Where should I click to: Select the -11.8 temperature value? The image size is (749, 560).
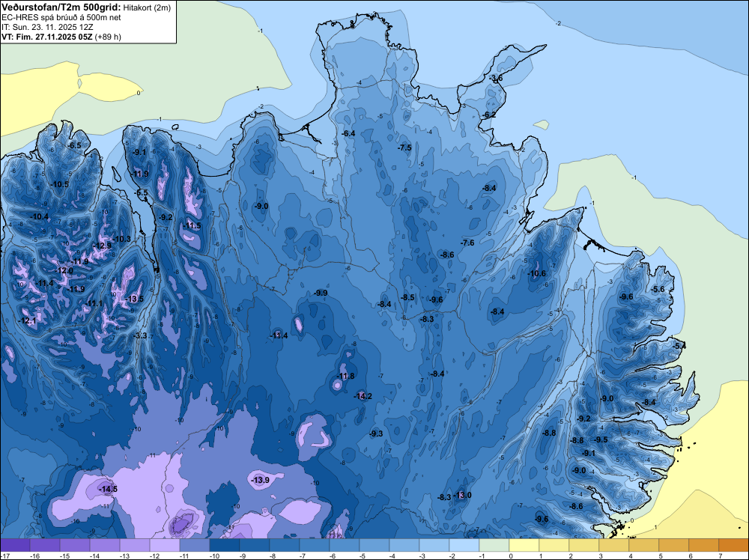pos(345,376)
